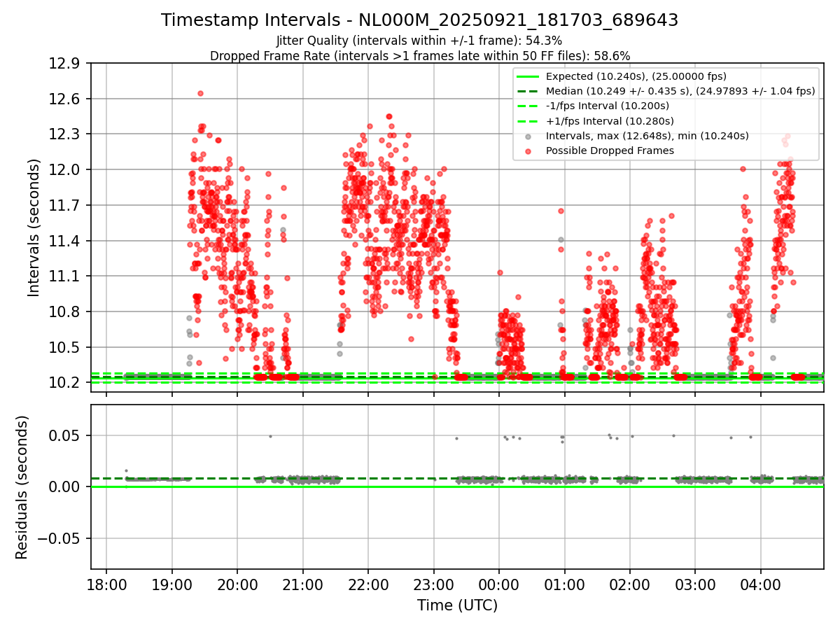Image resolution: width=840 pixels, height=630 pixels.
Task: Click the 0.00 residuals tick label
Action: (x=66, y=486)
